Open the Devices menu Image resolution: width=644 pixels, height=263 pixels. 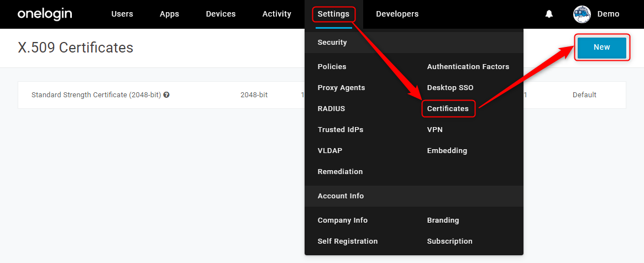click(221, 14)
